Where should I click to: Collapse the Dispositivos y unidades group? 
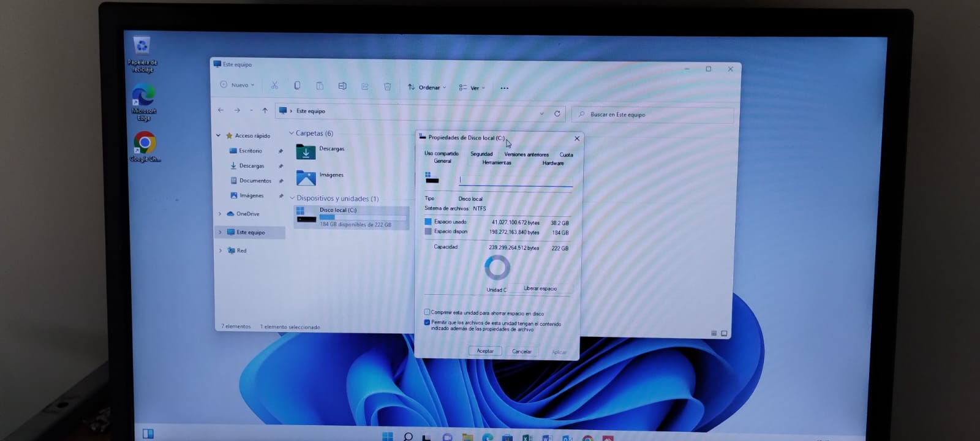(292, 198)
